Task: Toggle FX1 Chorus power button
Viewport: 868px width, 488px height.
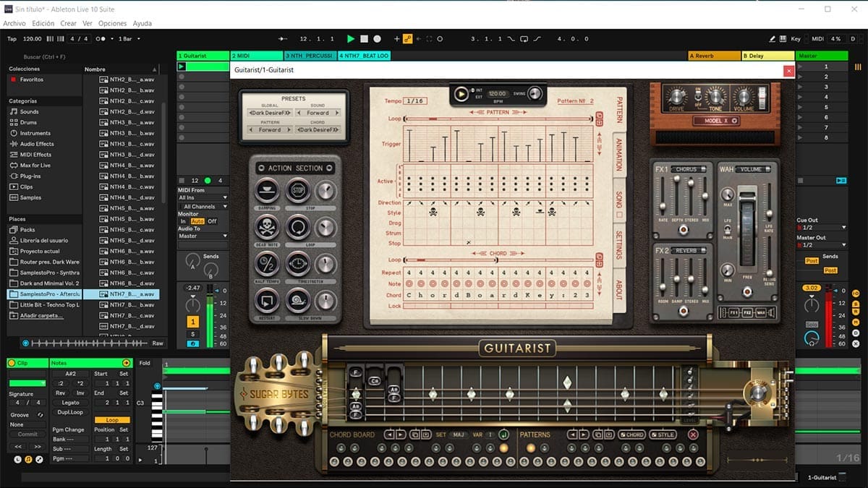Action: (x=683, y=230)
